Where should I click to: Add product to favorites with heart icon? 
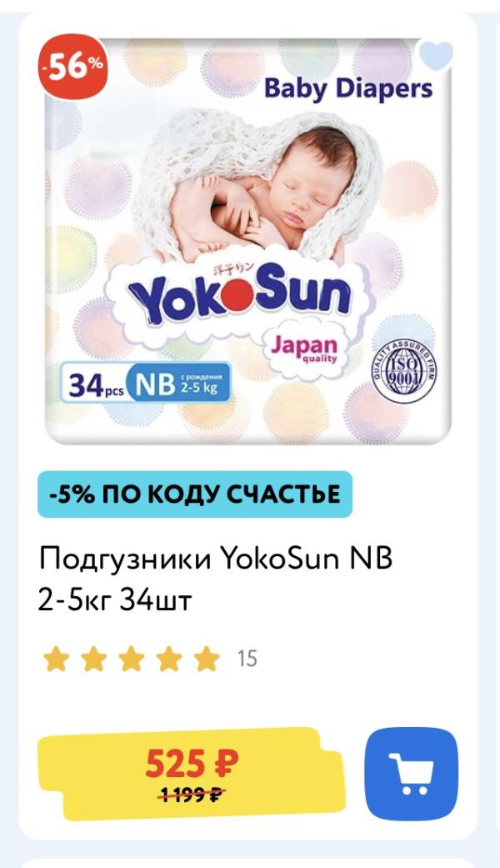click(436, 55)
